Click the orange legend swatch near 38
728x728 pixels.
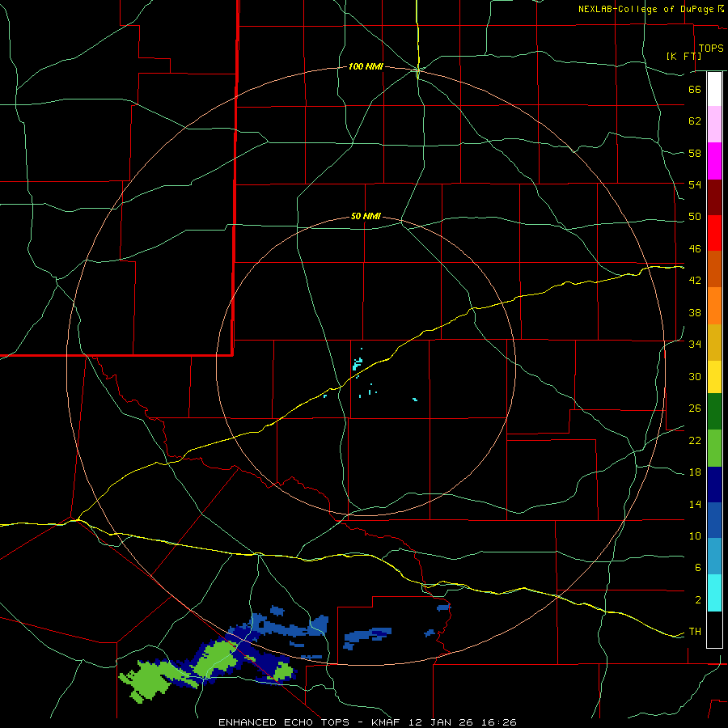714,306
